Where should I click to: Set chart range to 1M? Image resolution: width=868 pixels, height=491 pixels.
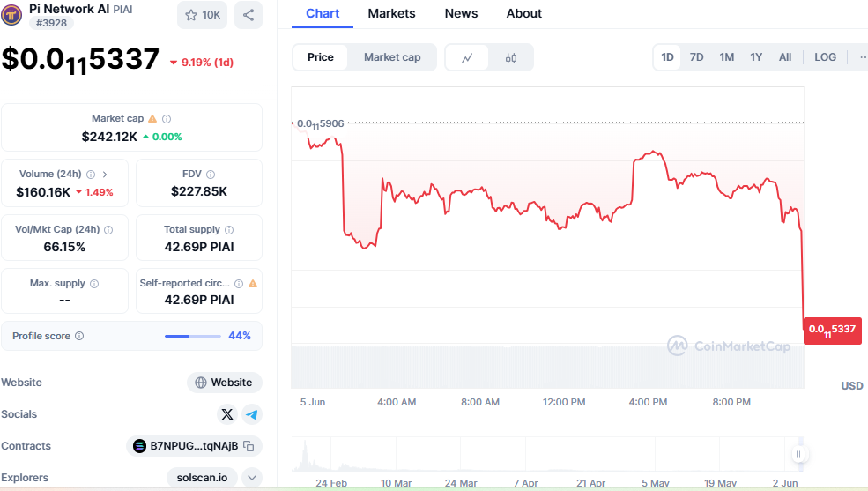tap(727, 57)
